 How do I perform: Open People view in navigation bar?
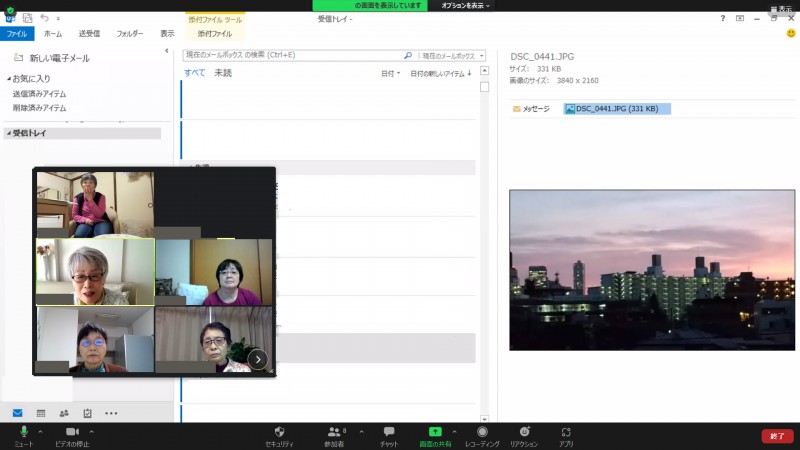tap(64, 413)
